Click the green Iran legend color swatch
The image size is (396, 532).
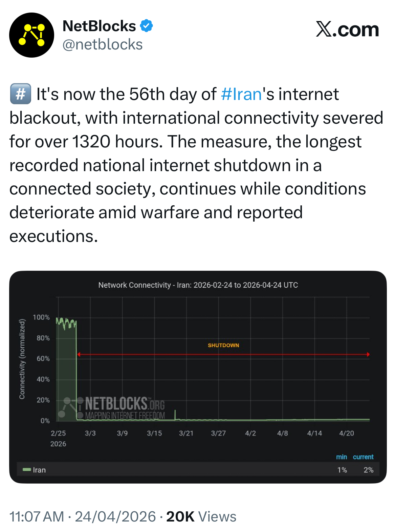tap(27, 470)
